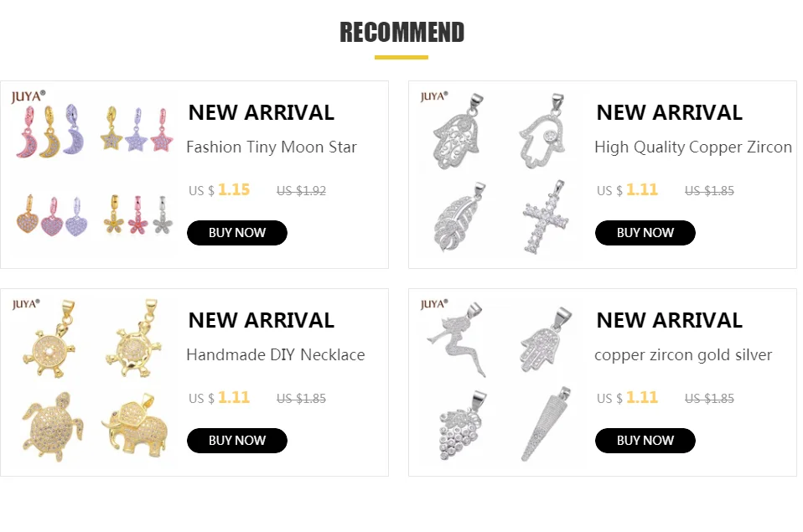The width and height of the screenshot is (803, 532).
Task: Open the High Quality Copper Zircon title link
Action: [692, 147]
